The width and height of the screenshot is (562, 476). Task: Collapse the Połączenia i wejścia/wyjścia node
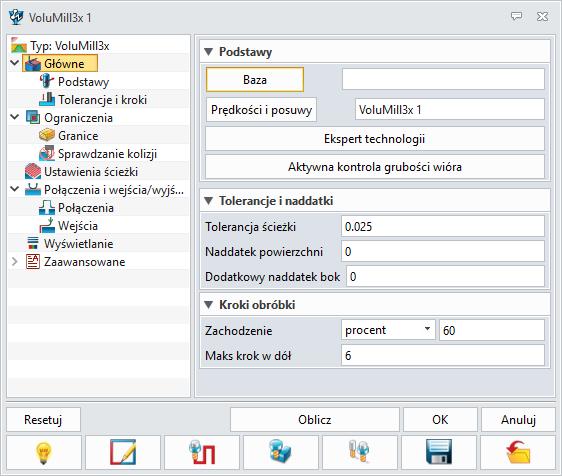[x=15, y=189]
